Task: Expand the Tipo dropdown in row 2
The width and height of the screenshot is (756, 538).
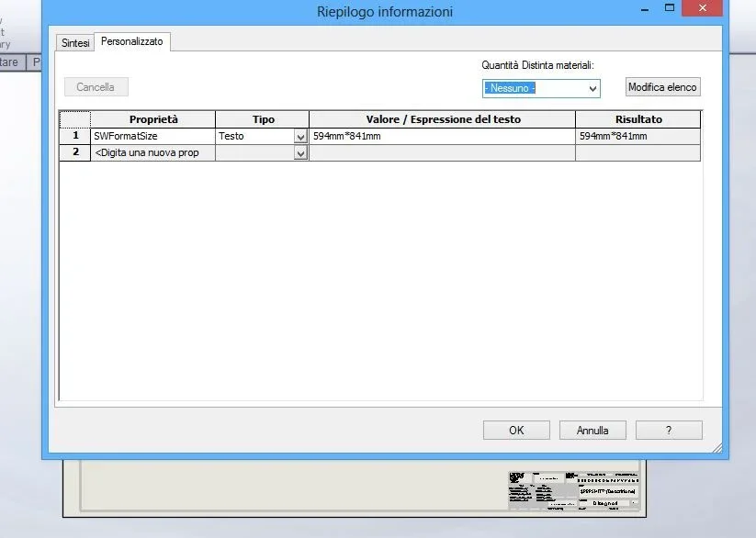Action: [x=300, y=153]
